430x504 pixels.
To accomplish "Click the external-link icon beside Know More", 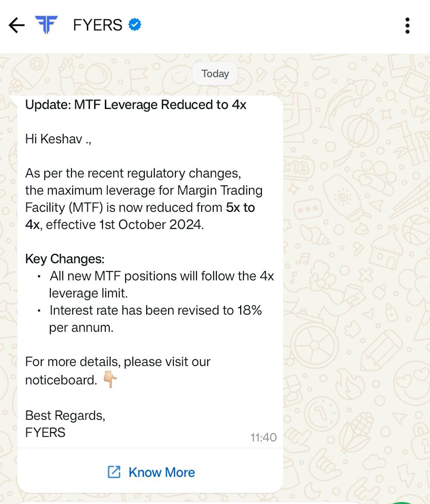I will (114, 472).
